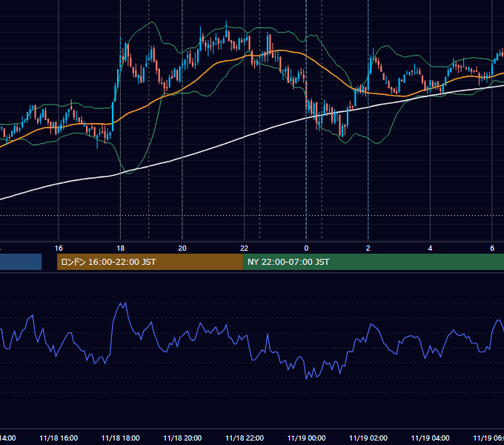
Task: Click the oscillator peak near 18:00
Action: coord(123,304)
